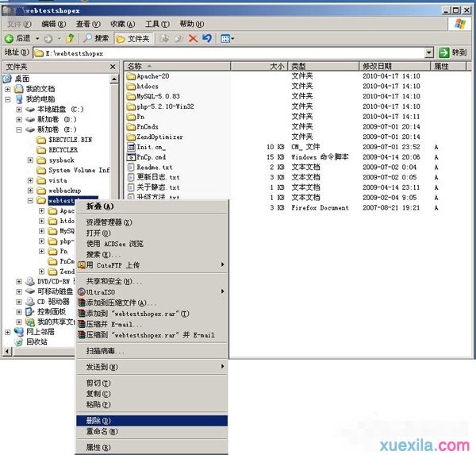Choose 折叠(A) in context menu
The height and width of the screenshot is (455, 476).
tap(152, 206)
